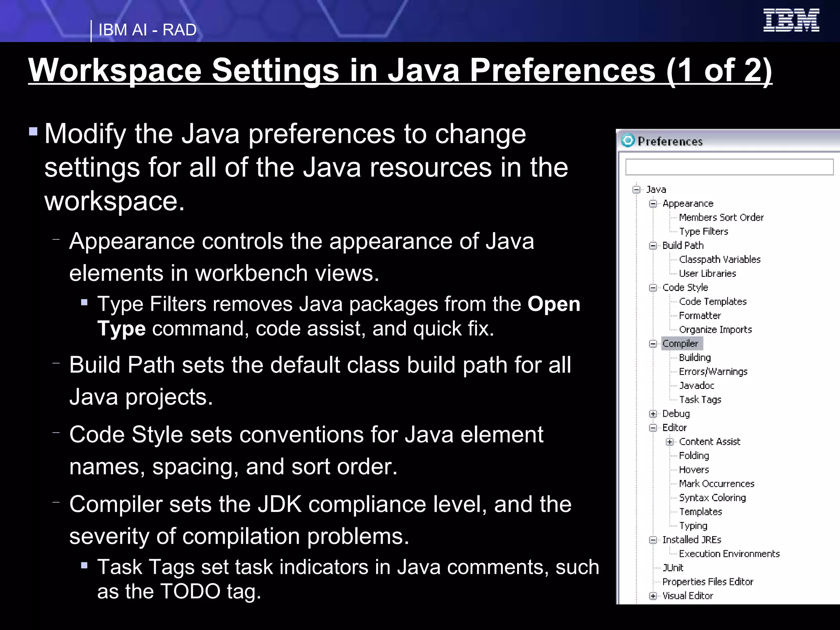The width and height of the screenshot is (840, 630).
Task: Open Folding editor preferences
Action: pyautogui.click(x=694, y=456)
